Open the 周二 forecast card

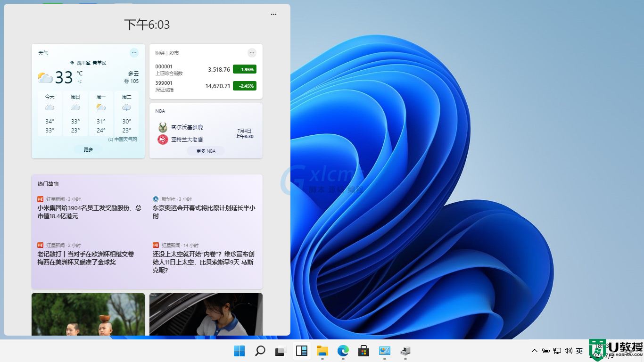tap(127, 114)
